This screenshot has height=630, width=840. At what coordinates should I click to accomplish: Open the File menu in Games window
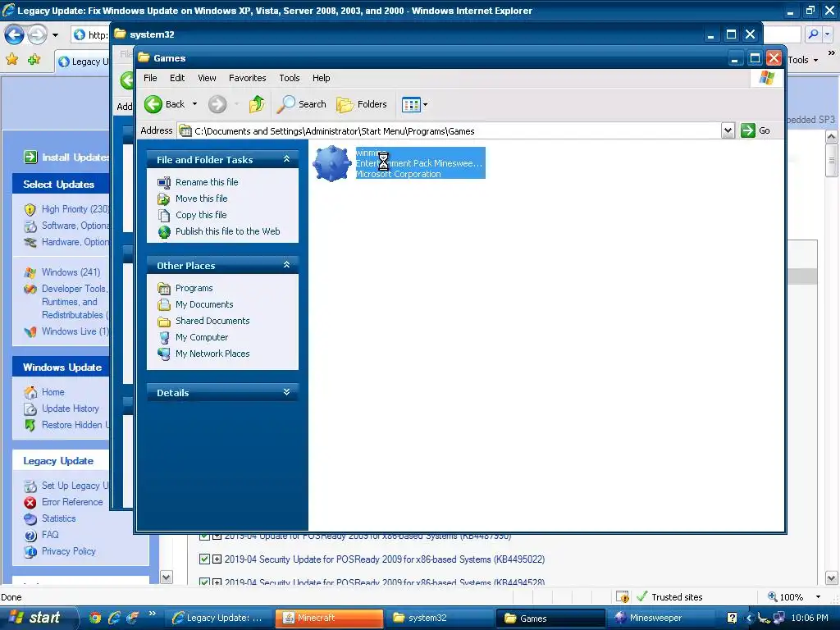(150, 78)
